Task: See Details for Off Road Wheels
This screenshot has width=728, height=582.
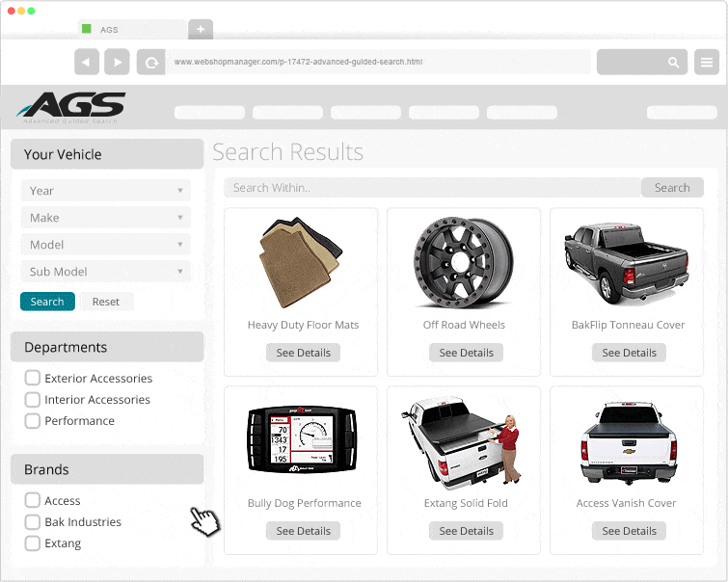Action: click(x=466, y=353)
